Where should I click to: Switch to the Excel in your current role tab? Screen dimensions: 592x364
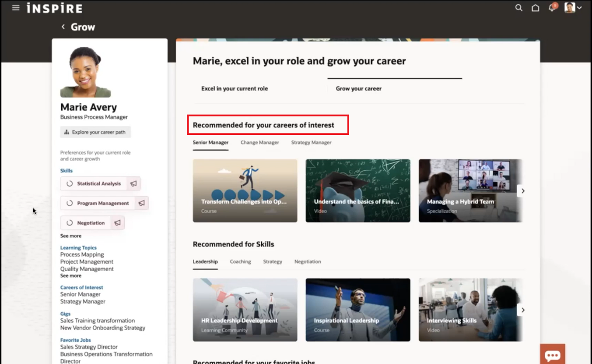[234, 88]
